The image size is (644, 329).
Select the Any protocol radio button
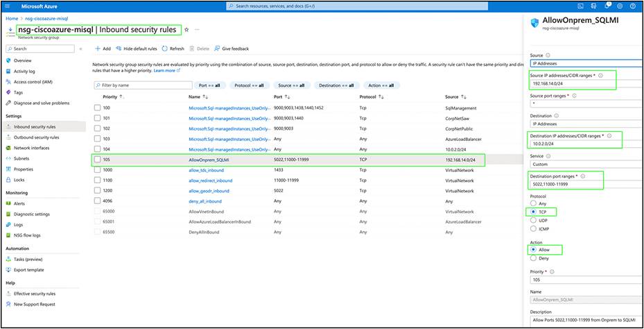pyautogui.click(x=534, y=203)
